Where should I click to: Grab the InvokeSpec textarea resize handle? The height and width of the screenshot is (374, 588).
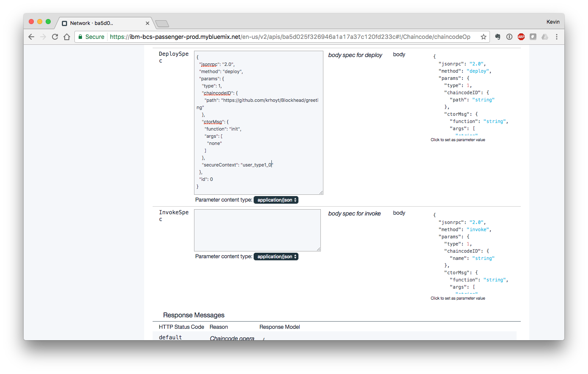tap(318, 249)
